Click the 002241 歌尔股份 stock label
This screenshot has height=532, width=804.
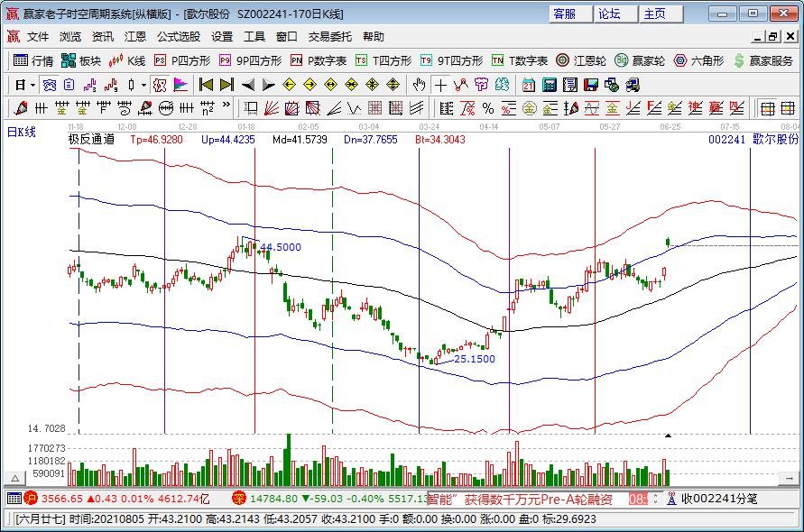[753, 139]
